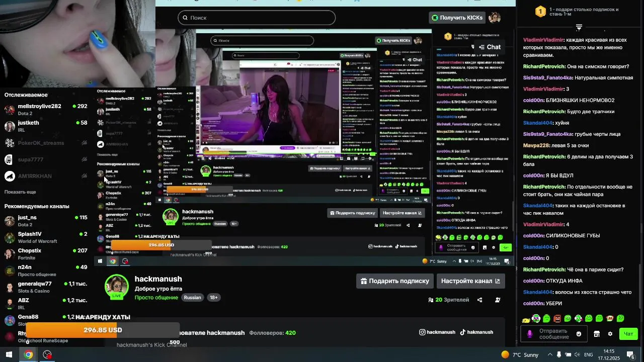Click the collapse icon below the leaderboard banner

(x=579, y=27)
